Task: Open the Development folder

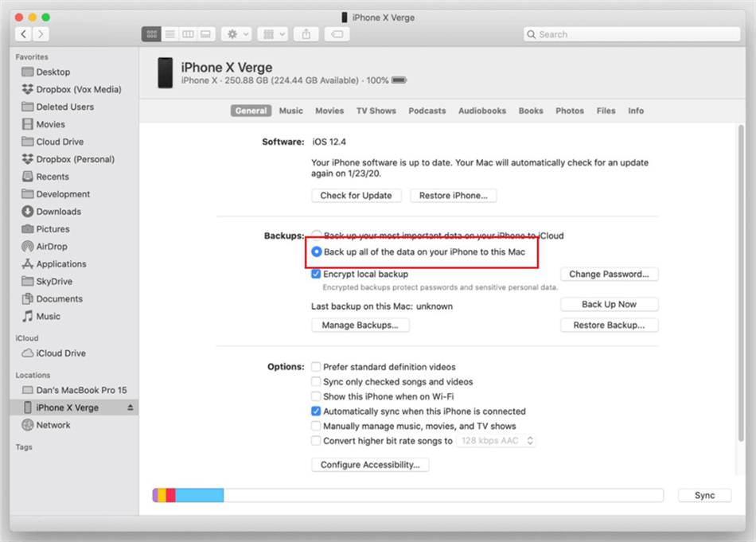Action: coord(56,194)
